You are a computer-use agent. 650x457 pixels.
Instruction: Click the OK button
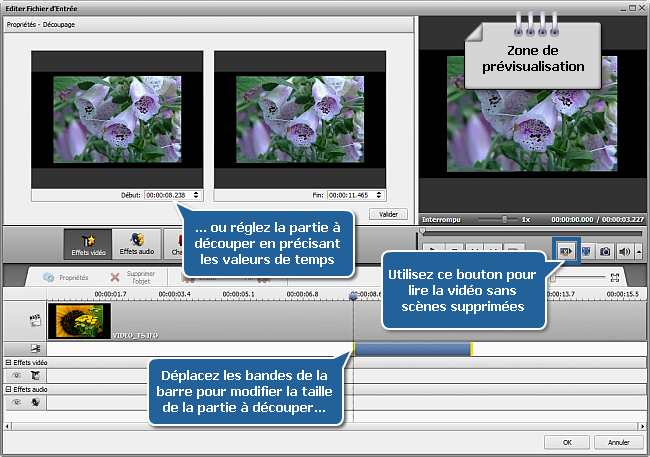point(567,442)
